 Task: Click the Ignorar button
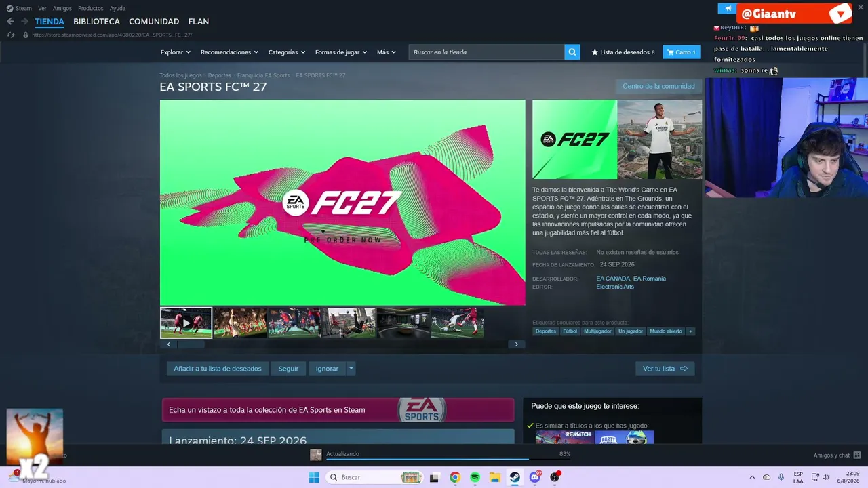pyautogui.click(x=327, y=369)
